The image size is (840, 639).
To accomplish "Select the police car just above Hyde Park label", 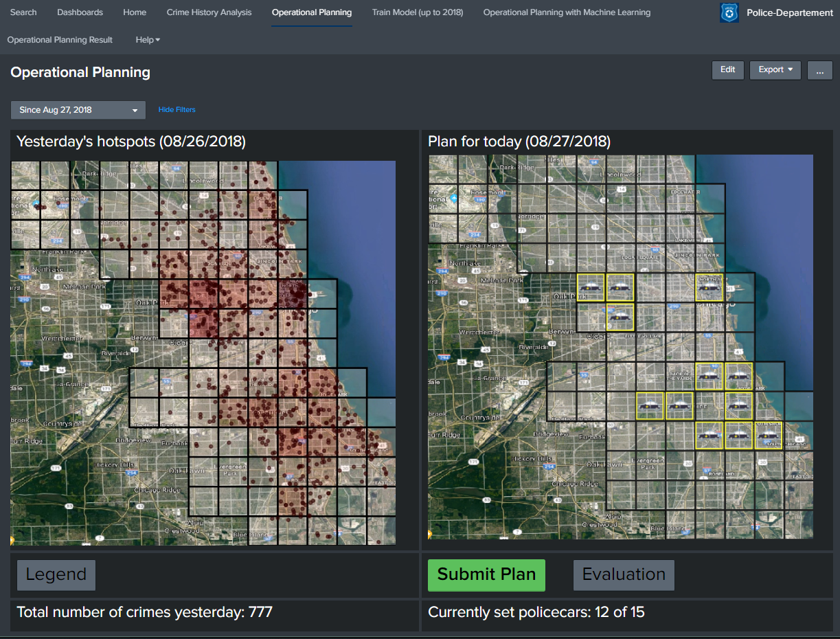I will pyautogui.click(x=739, y=377).
